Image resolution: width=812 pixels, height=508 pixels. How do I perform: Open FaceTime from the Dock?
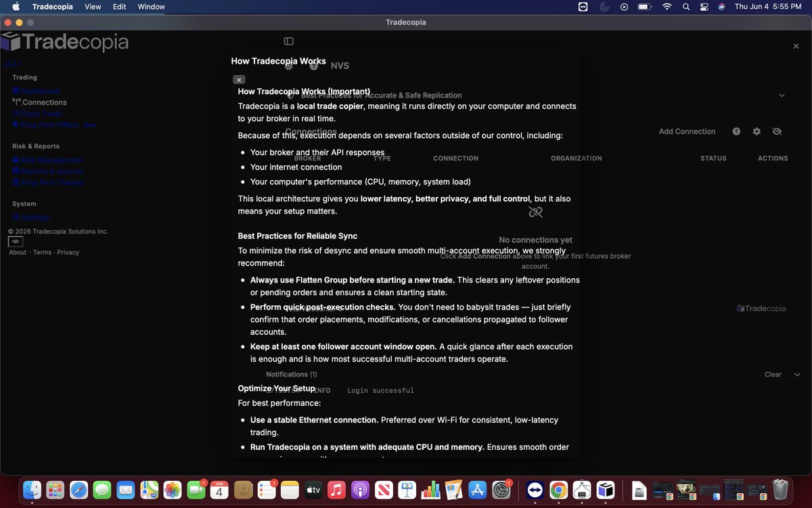point(196,490)
